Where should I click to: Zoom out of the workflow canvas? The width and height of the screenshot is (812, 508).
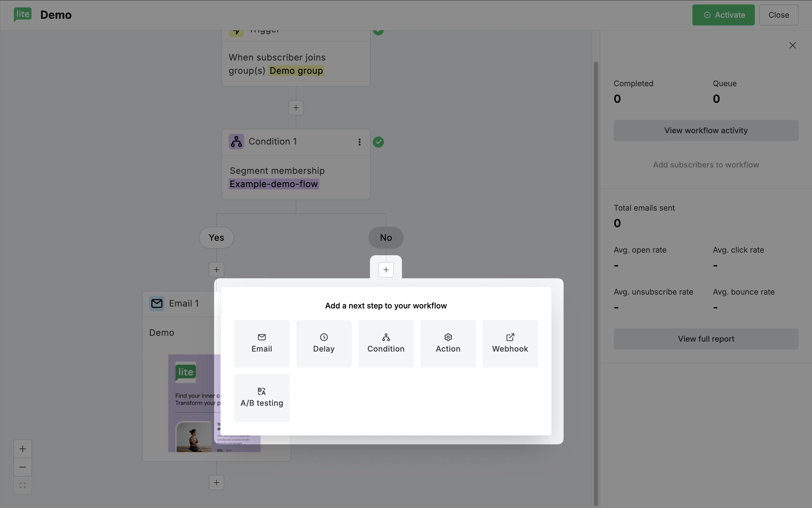coord(22,467)
